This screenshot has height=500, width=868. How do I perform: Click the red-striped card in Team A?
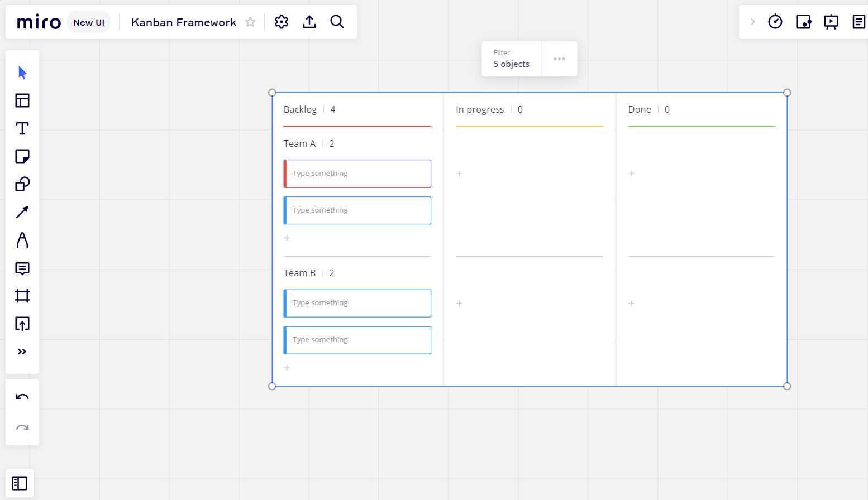coord(357,174)
